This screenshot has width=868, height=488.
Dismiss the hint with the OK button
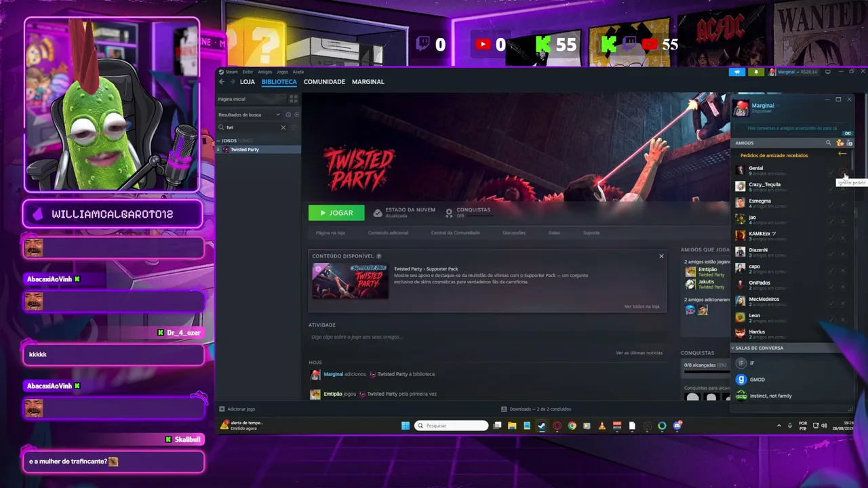point(847,134)
